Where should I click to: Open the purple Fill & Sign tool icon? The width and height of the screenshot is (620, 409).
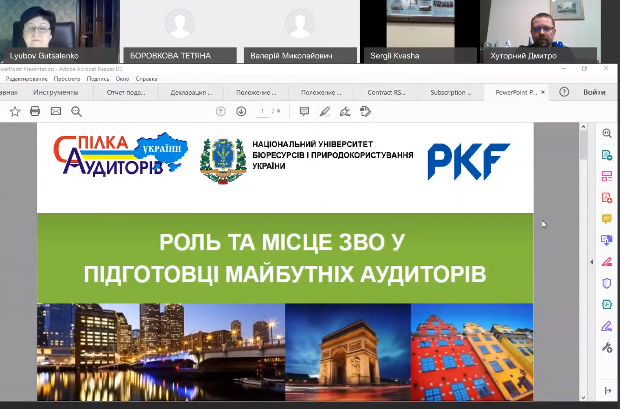tap(607, 326)
